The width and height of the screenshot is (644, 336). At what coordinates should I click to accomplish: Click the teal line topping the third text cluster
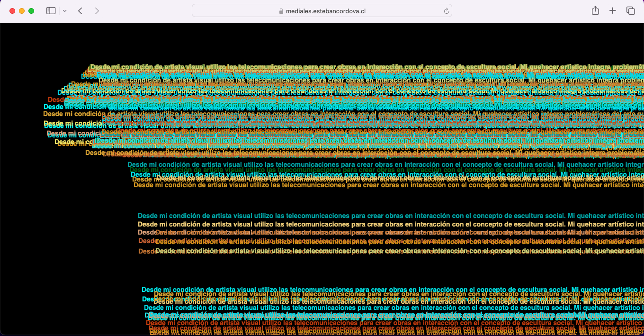click(391, 216)
